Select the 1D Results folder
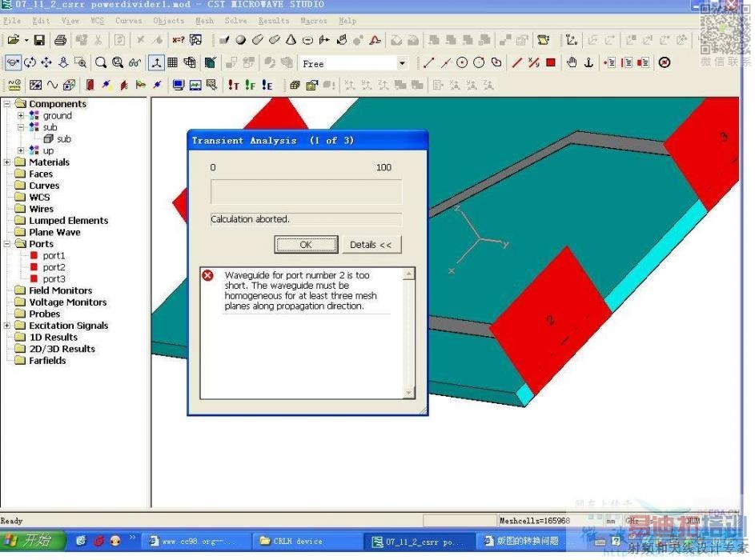 pyautogui.click(x=53, y=338)
